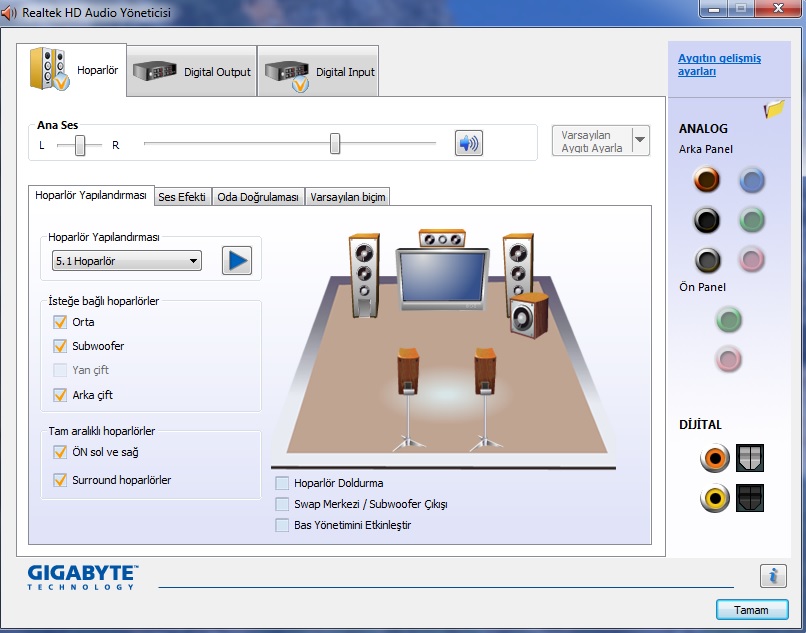Toggle ÖN sol ve sağ full-range checkbox
The height and width of the screenshot is (633, 806).
click(x=60, y=452)
